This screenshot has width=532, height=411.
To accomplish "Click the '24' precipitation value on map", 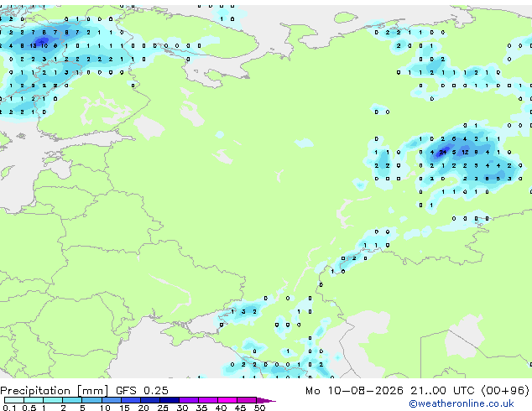I will [x=442, y=153].
